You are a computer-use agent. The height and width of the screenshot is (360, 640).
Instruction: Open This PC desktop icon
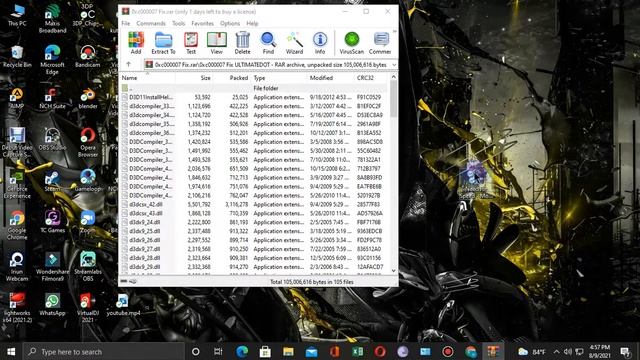point(17,16)
